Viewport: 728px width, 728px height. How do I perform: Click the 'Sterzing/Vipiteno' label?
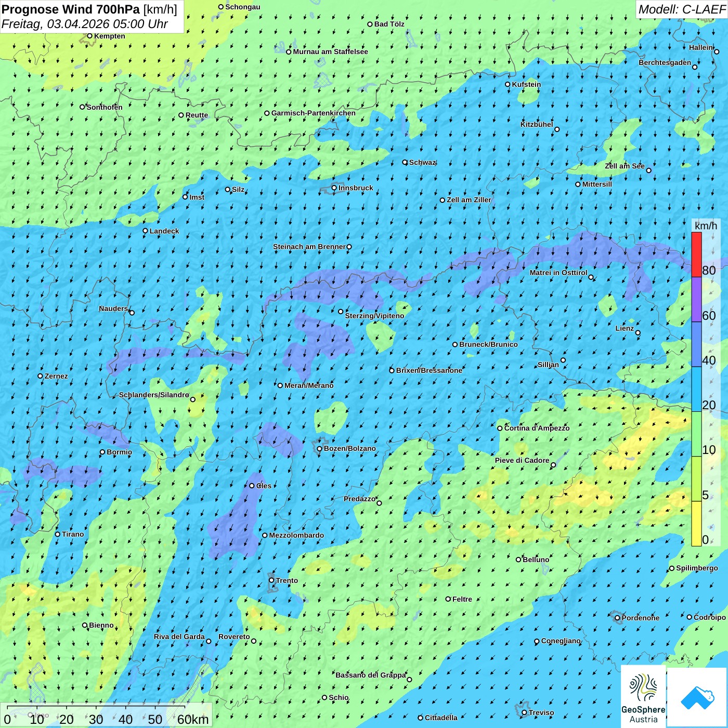coord(374,316)
